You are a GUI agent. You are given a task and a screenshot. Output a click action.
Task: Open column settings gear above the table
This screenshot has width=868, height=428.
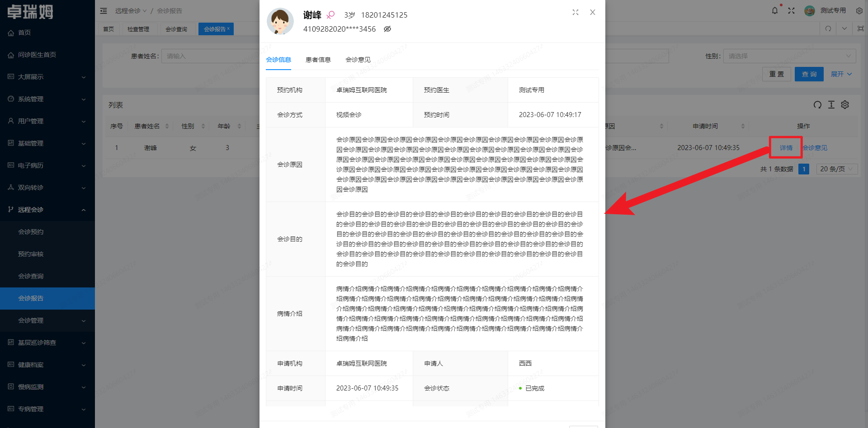coord(845,105)
